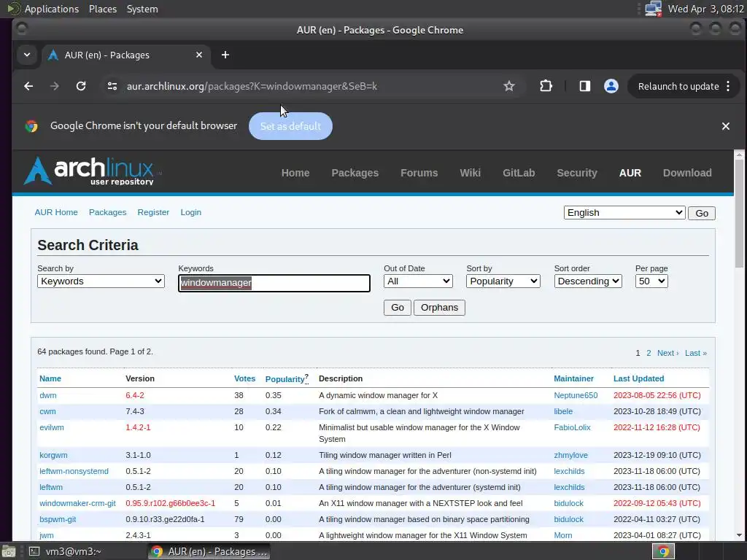The height and width of the screenshot is (560, 747).
Task: Click the Login link
Action: pyautogui.click(x=190, y=212)
